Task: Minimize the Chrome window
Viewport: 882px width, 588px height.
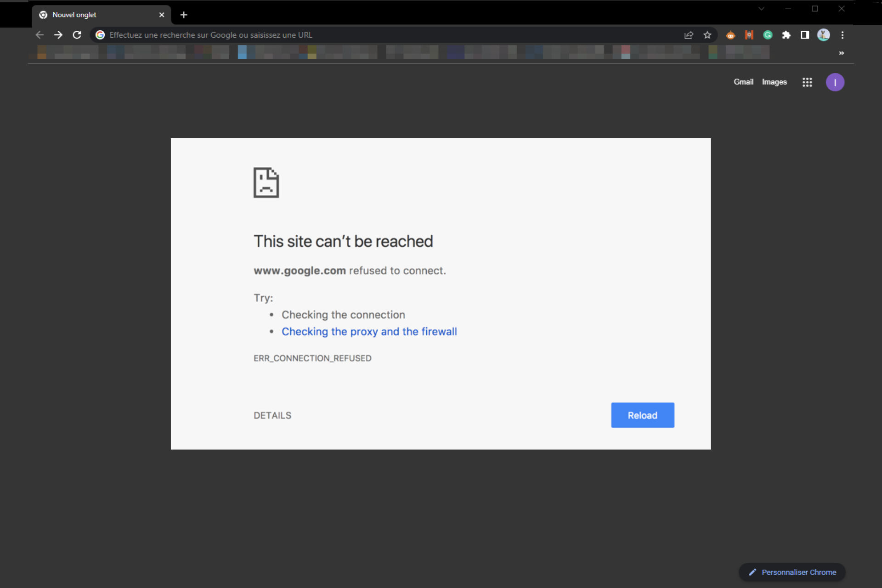Action: [788, 9]
